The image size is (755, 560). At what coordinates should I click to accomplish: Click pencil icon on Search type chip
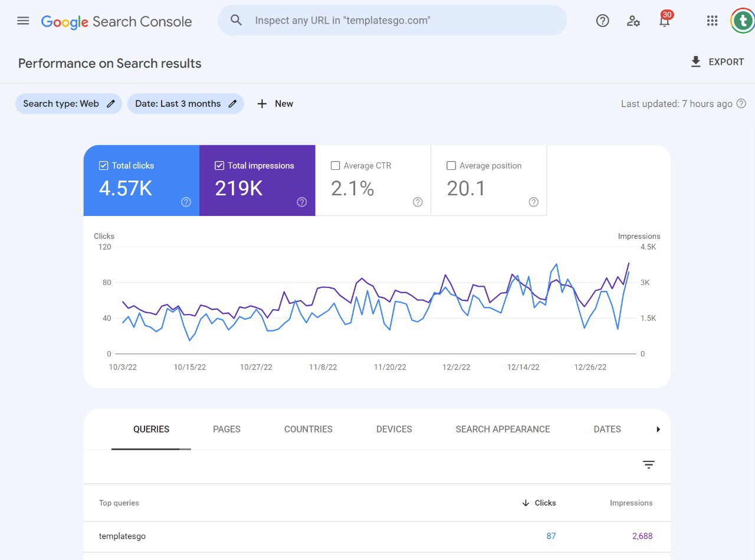point(111,104)
